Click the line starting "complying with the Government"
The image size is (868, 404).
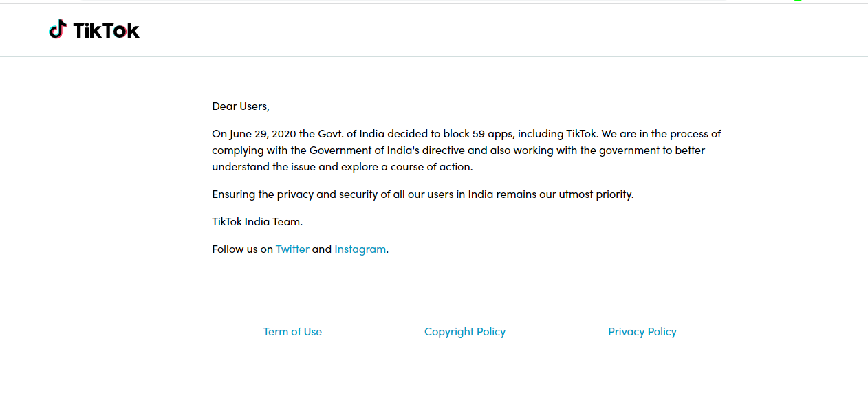458,150
